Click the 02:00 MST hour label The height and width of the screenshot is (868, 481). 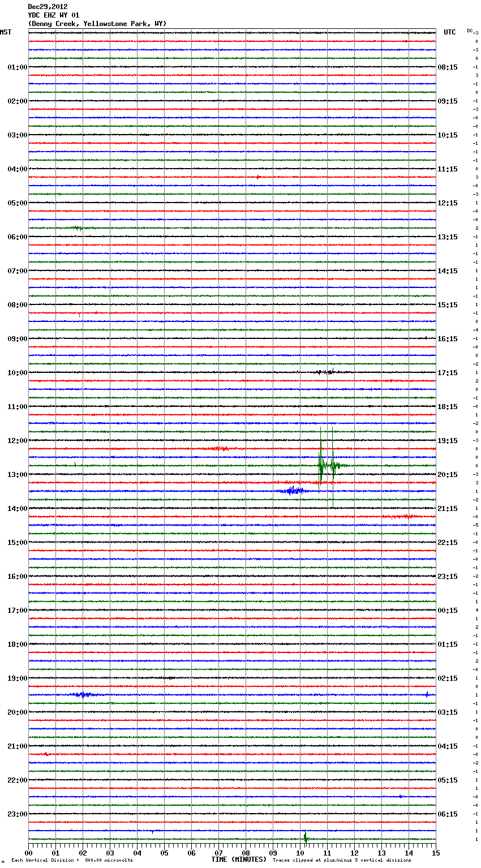pyautogui.click(x=18, y=101)
